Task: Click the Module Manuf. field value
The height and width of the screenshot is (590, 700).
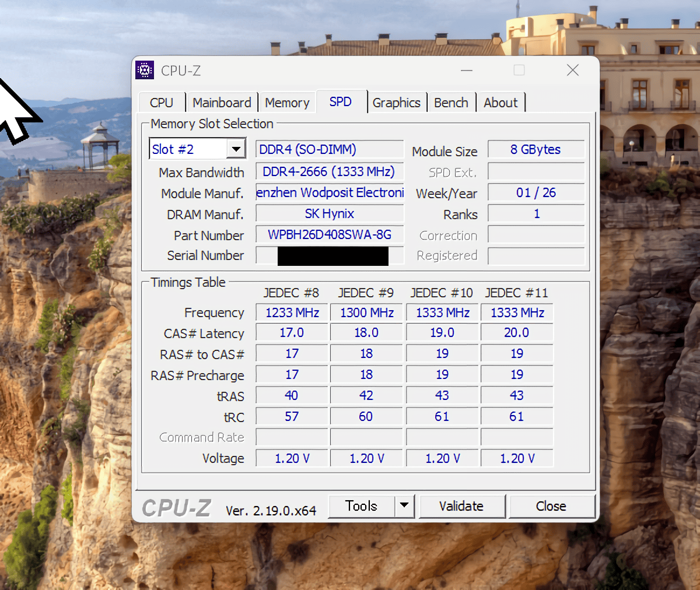Action: [330, 192]
